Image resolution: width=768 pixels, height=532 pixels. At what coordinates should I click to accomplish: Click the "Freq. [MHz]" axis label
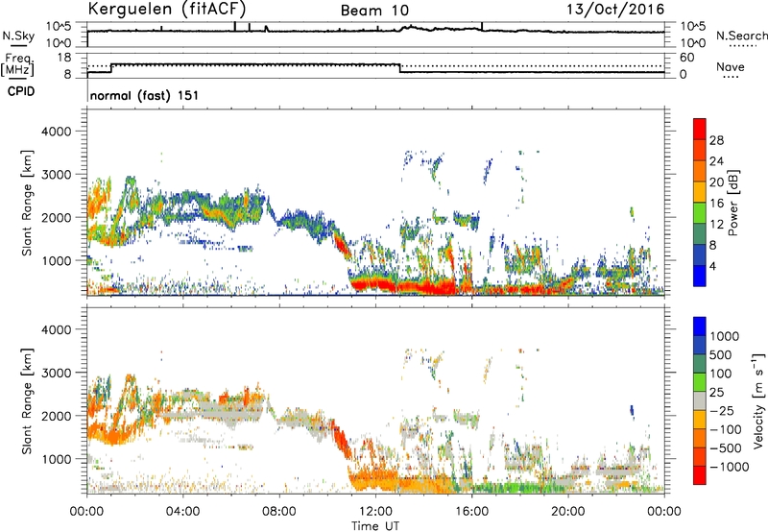pos(17,65)
